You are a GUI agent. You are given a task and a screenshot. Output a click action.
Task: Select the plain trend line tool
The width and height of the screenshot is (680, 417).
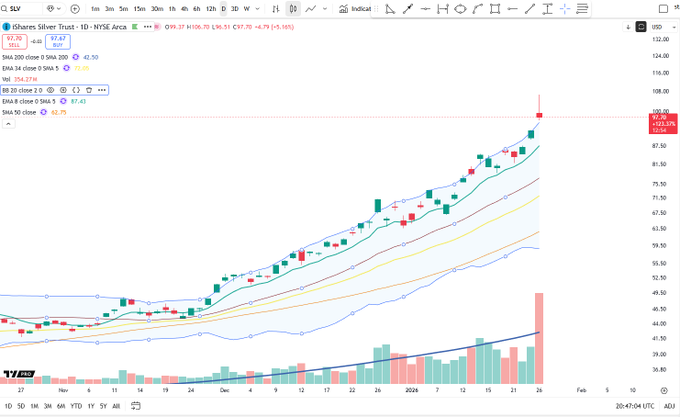point(530,9)
